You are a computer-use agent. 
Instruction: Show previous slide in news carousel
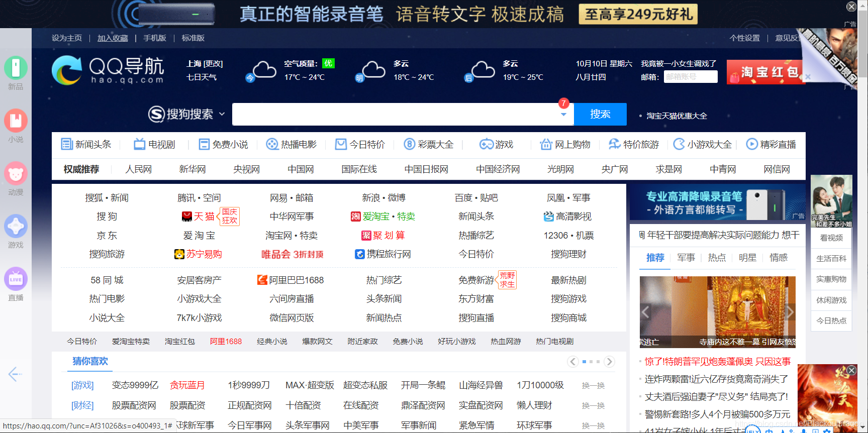646,312
